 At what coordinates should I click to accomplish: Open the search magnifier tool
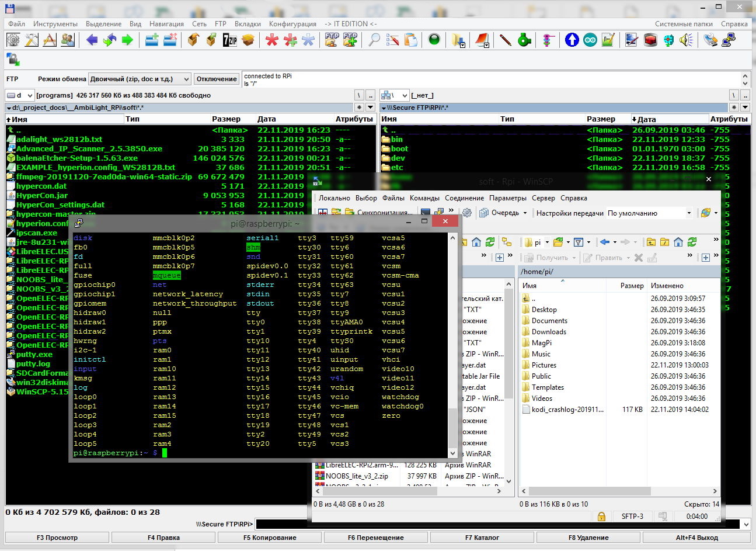374,40
